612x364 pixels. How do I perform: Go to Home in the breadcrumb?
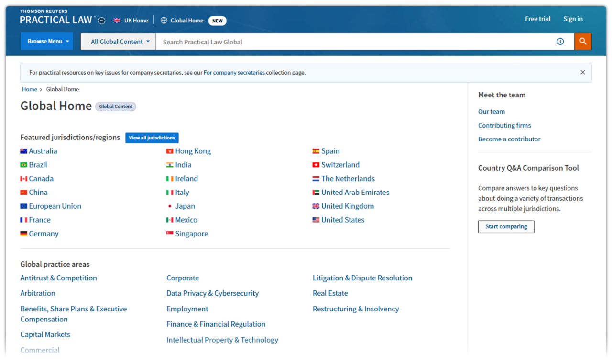click(29, 89)
